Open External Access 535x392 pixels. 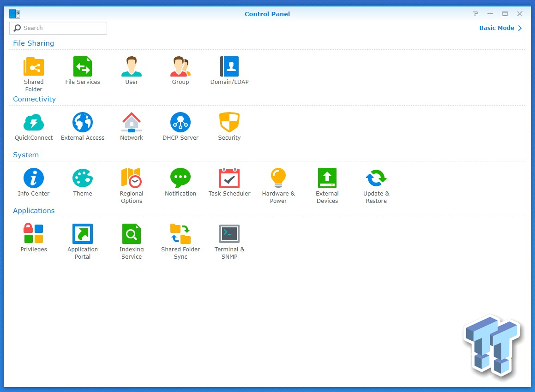(x=83, y=123)
